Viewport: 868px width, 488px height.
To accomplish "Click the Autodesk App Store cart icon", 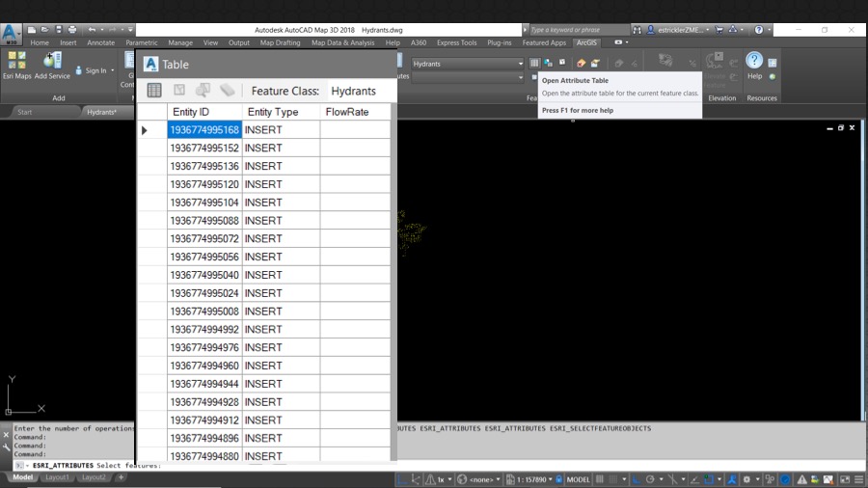I will pyautogui.click(x=719, y=30).
